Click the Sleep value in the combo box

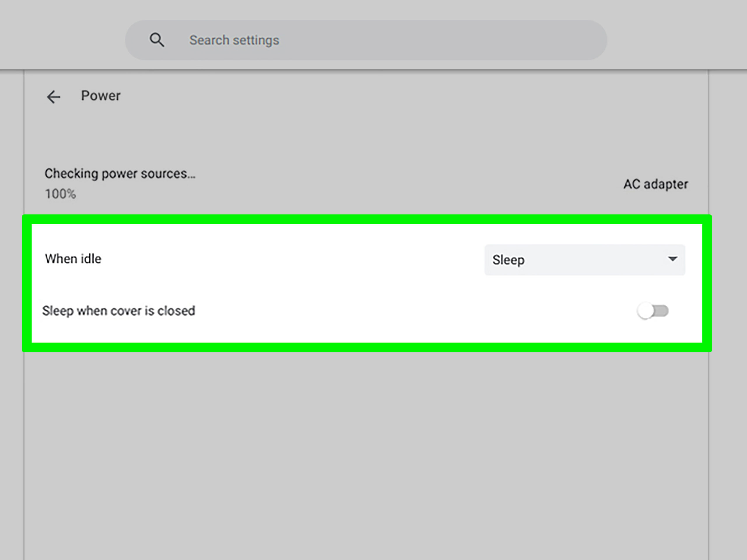click(508, 260)
